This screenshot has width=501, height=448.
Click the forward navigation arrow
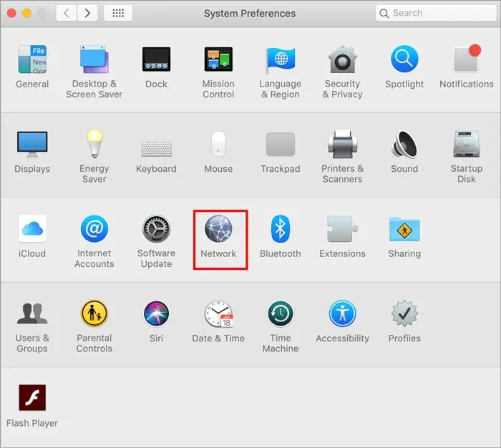tap(87, 13)
